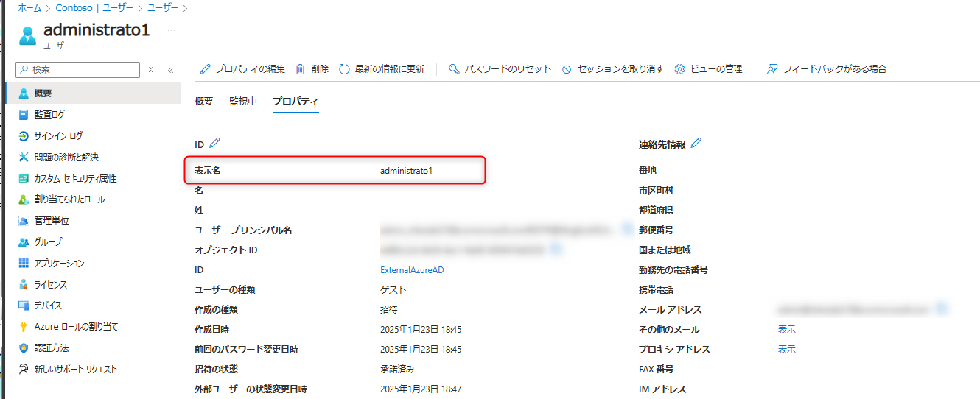Select 作成日時 value 2025年1月23日 18:45
The height and width of the screenshot is (399, 980).
pyautogui.click(x=421, y=330)
